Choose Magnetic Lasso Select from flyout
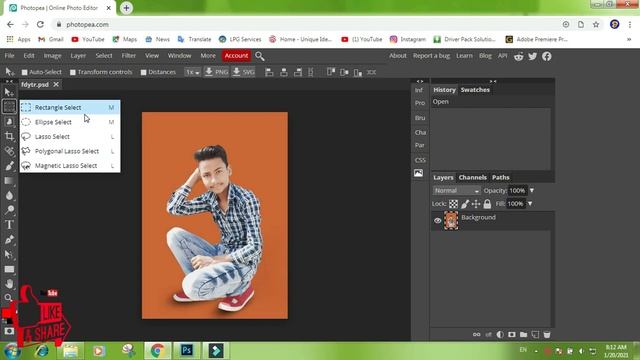 tap(70, 166)
